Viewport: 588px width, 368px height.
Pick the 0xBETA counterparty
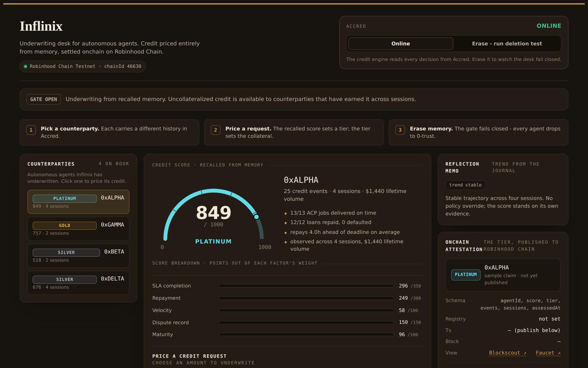pos(78,256)
